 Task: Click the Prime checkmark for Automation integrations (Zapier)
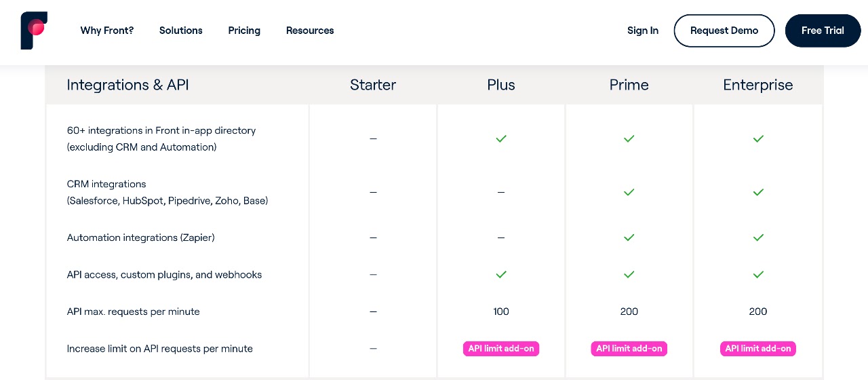tap(629, 237)
